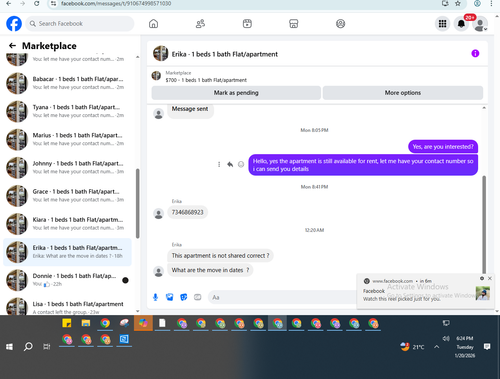Open notification popup settings gear
The height and width of the screenshot is (379, 500).
pyautogui.click(x=482, y=278)
